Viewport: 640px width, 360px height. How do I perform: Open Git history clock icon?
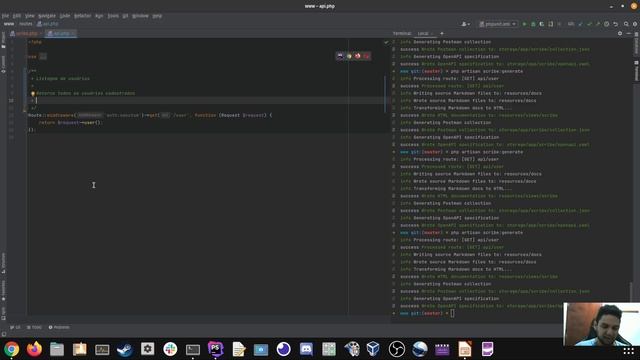(x=607, y=24)
